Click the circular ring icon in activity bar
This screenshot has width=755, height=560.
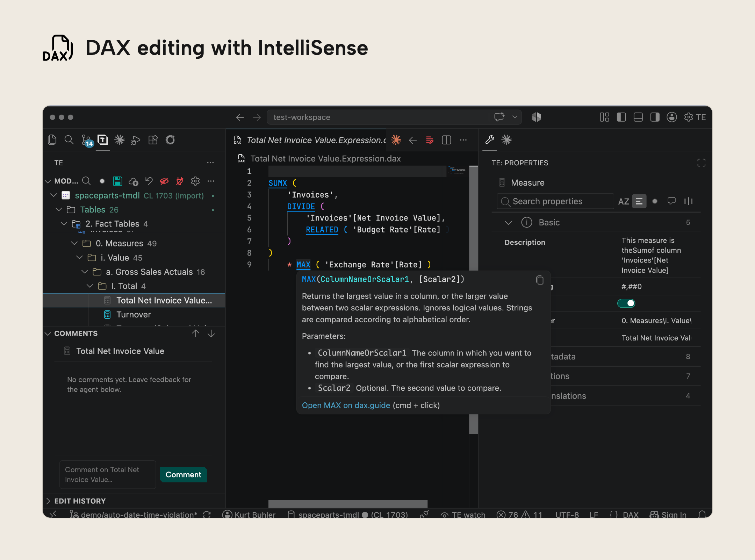pyautogui.click(x=170, y=140)
